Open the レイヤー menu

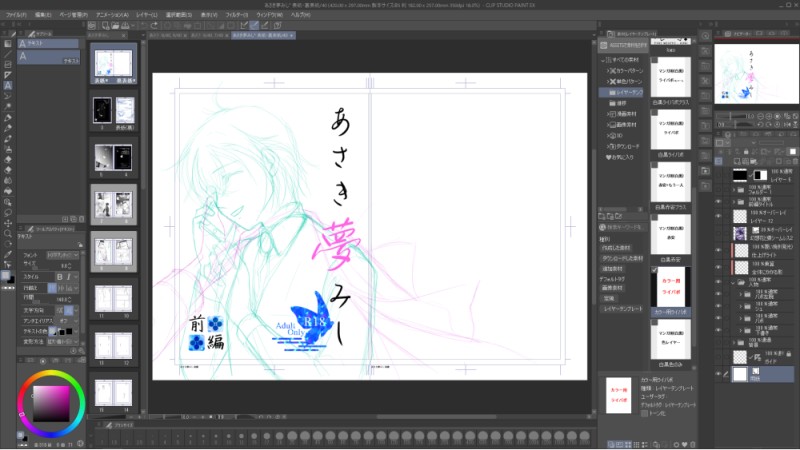tap(147, 15)
